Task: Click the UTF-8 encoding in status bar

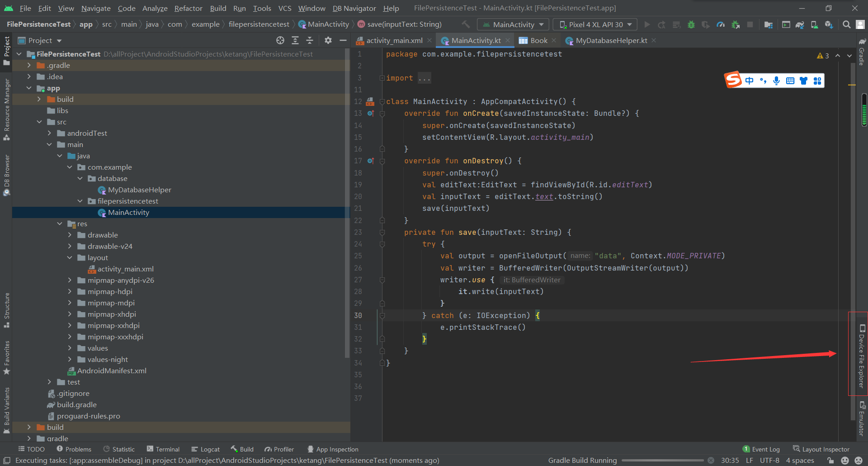Action: coord(769,461)
